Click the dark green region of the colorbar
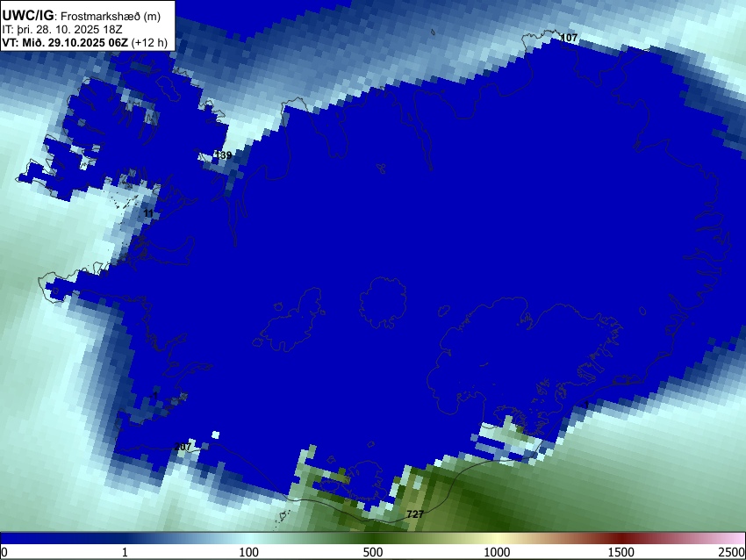This screenshot has height=560, width=746. (374, 539)
